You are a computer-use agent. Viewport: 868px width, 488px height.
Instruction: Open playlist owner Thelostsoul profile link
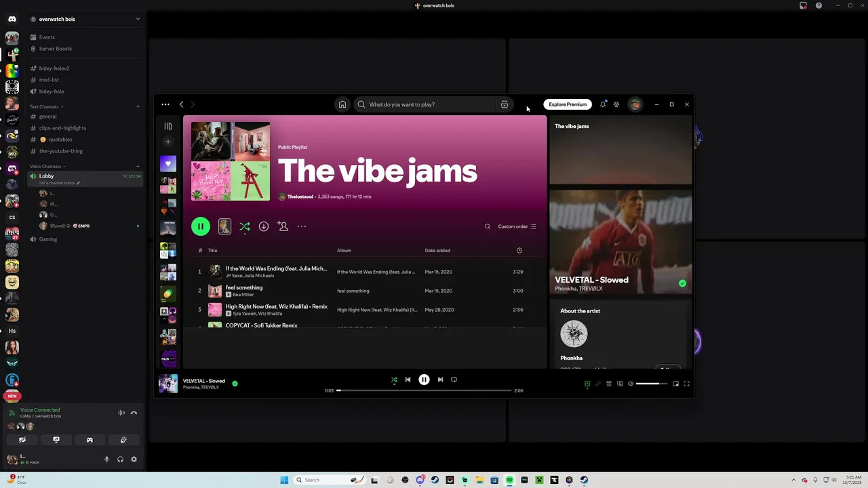300,197
